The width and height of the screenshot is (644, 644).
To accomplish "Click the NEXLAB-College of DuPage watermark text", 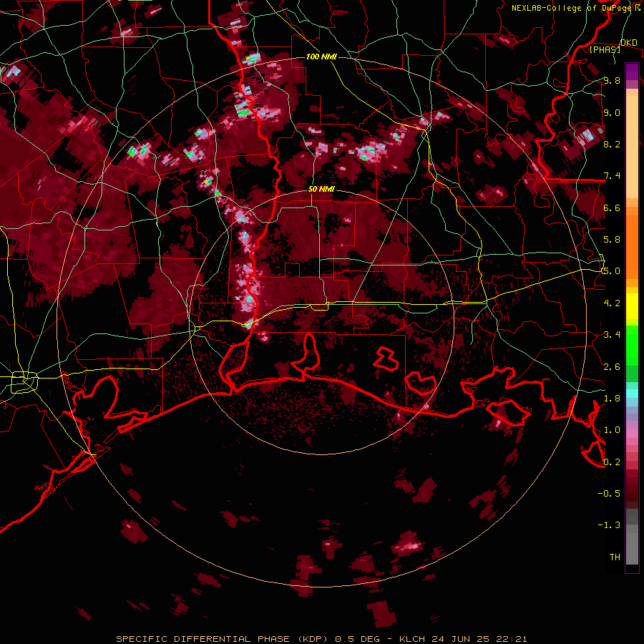I will coord(575,8).
